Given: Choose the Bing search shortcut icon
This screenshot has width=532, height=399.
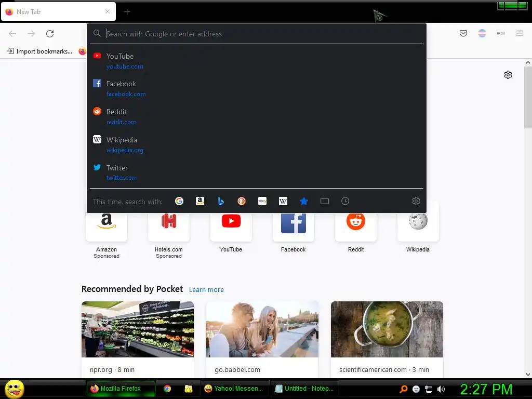Looking at the screenshot, I should pyautogui.click(x=221, y=201).
